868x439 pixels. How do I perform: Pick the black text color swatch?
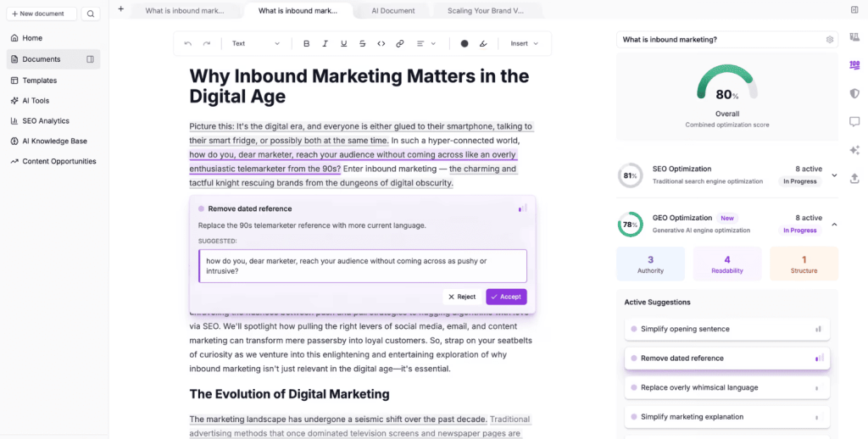tap(465, 43)
